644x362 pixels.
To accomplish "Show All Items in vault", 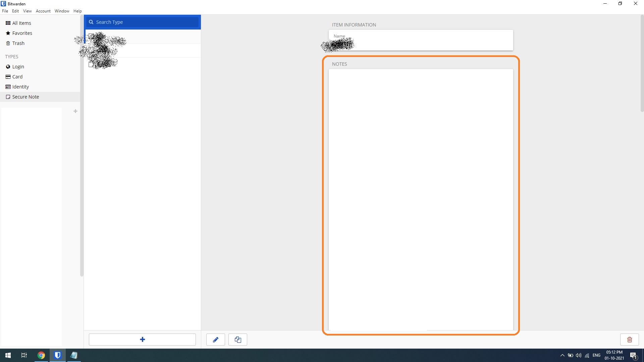I will point(40,23).
